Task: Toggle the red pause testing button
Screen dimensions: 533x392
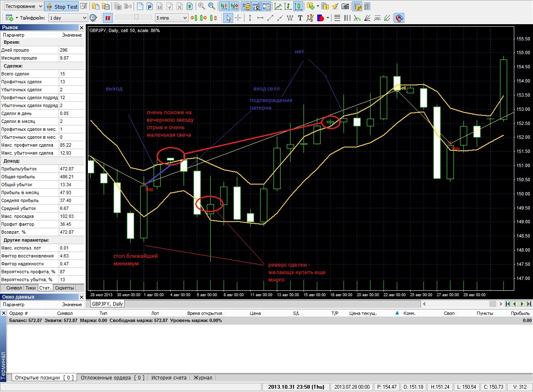Action: (x=108, y=18)
